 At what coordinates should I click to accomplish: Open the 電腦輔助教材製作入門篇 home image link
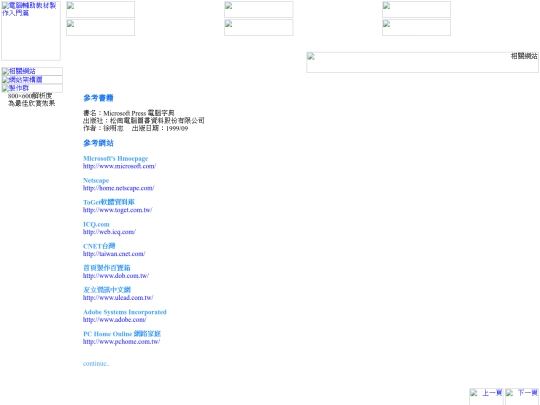point(31,31)
